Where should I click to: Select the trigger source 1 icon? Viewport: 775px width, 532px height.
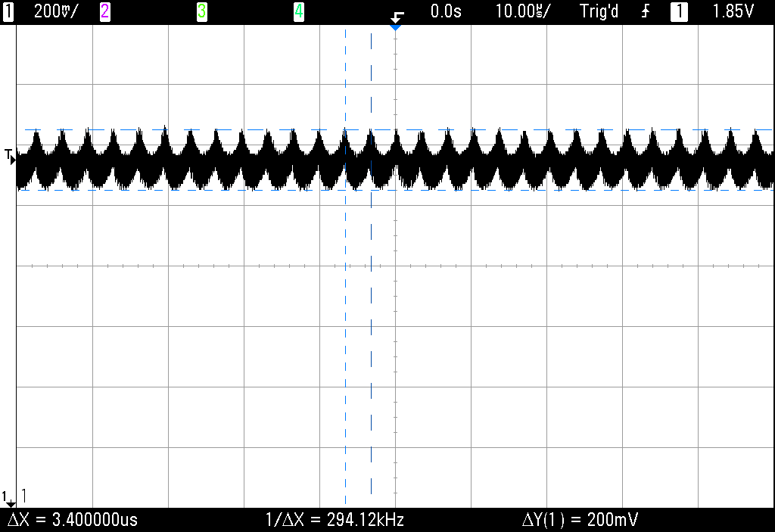[679, 11]
